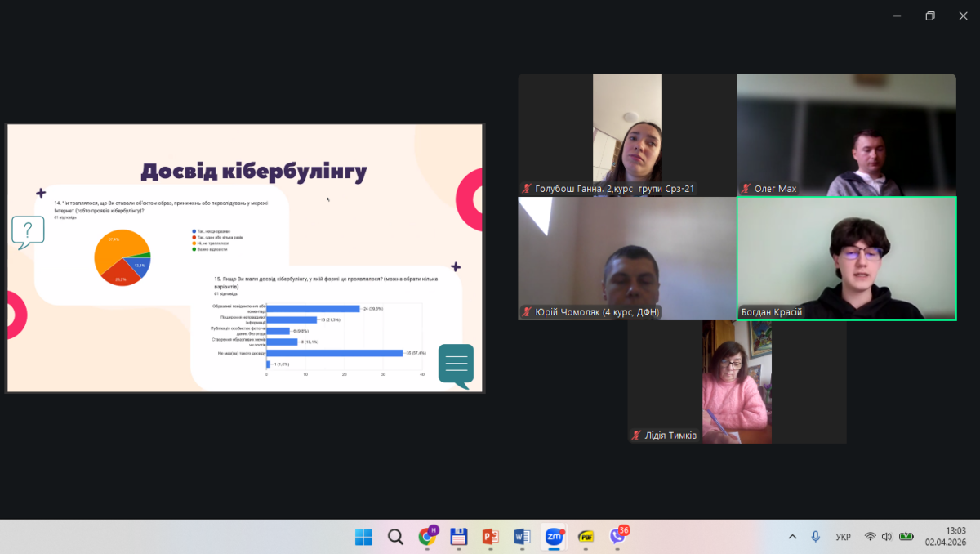
Task: Open the blue floppy disk taskbar app
Action: [x=459, y=537]
